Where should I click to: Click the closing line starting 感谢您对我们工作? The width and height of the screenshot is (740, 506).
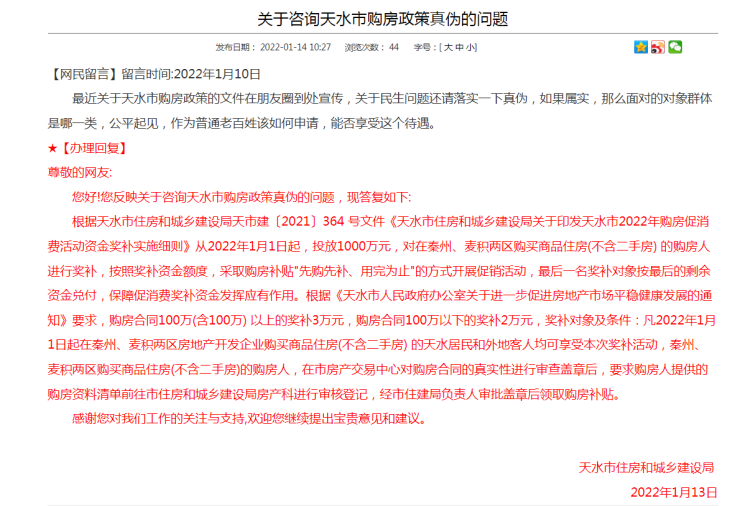click(249, 419)
